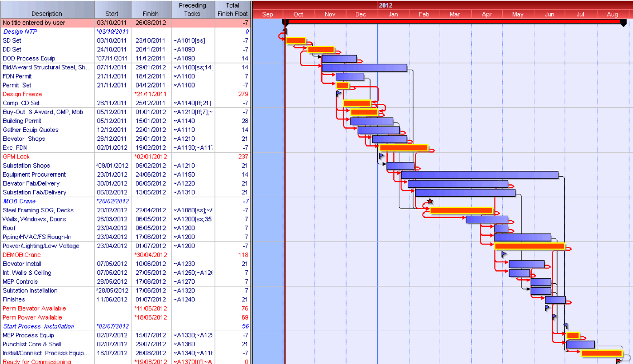Click the blue flag marker at the GPM Lock row
This screenshot has height=364, width=633.
381,156
